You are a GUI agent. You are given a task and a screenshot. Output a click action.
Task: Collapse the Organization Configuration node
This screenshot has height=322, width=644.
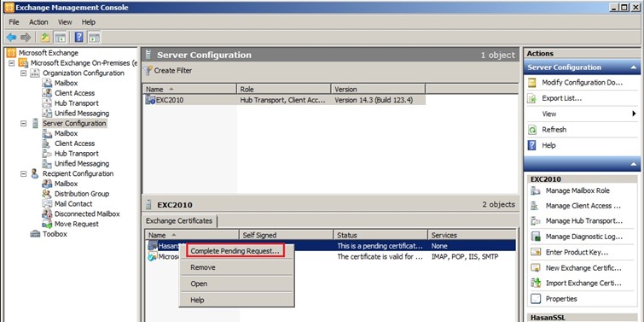pyautogui.click(x=23, y=73)
